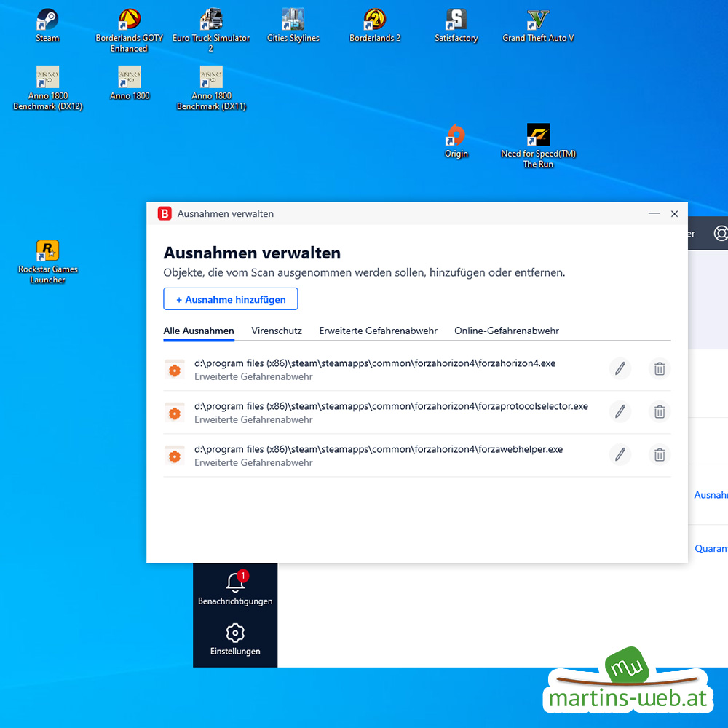
Task: Click the Quarantäne link in background window
Action: (711, 548)
